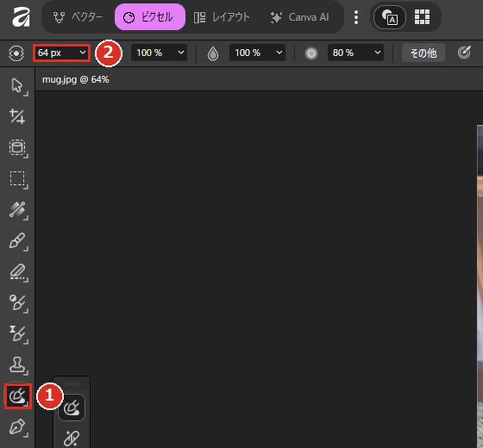The width and height of the screenshot is (483, 448).
Task: Open the Canva AI tab
Action: [x=300, y=17]
